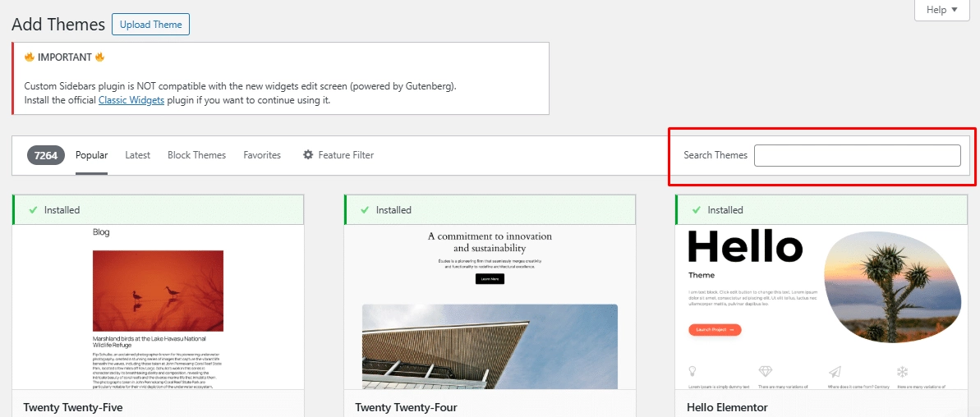The height and width of the screenshot is (417, 980).
Task: Show the Favorites tab
Action: [262, 155]
